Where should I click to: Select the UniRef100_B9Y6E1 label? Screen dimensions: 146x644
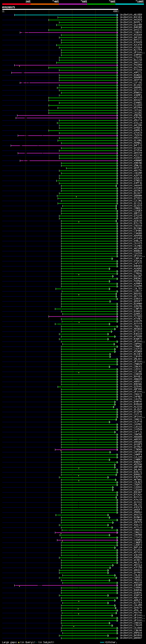[131, 377]
